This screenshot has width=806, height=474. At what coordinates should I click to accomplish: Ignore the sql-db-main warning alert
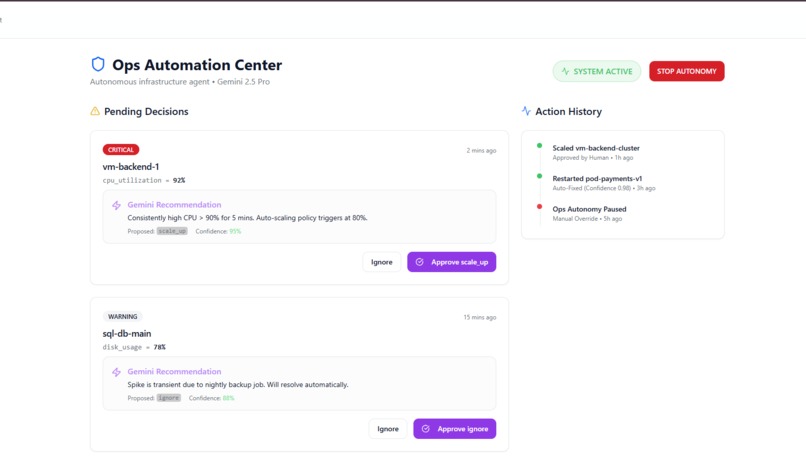click(388, 429)
